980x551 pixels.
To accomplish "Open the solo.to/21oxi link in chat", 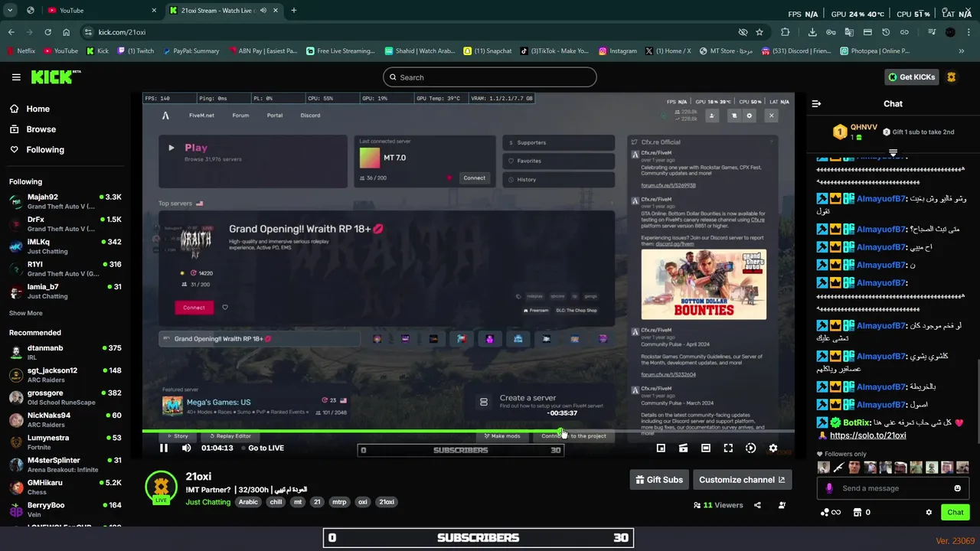I will (x=867, y=435).
